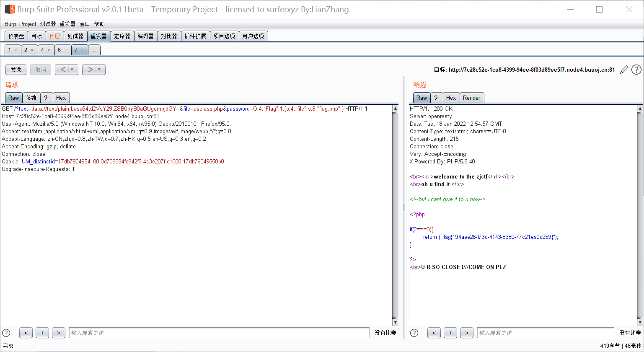Select Repeater tab 6
This screenshot has width=644, height=352.
[x=62, y=50]
